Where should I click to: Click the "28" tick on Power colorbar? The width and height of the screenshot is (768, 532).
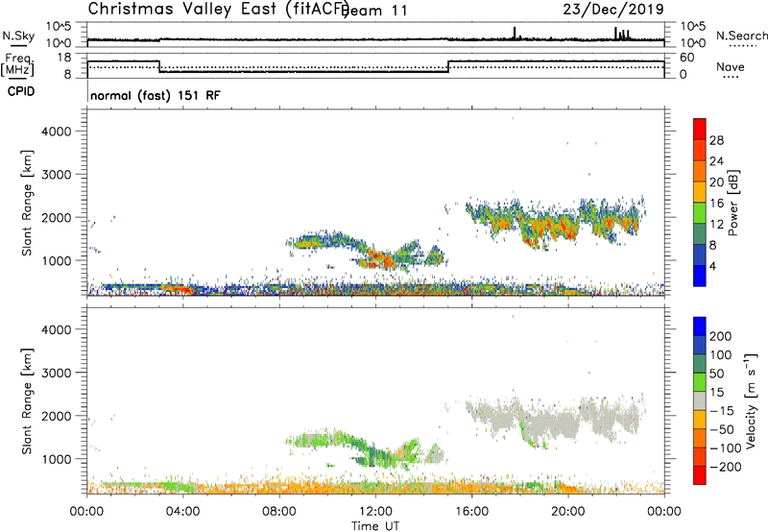tap(716, 140)
